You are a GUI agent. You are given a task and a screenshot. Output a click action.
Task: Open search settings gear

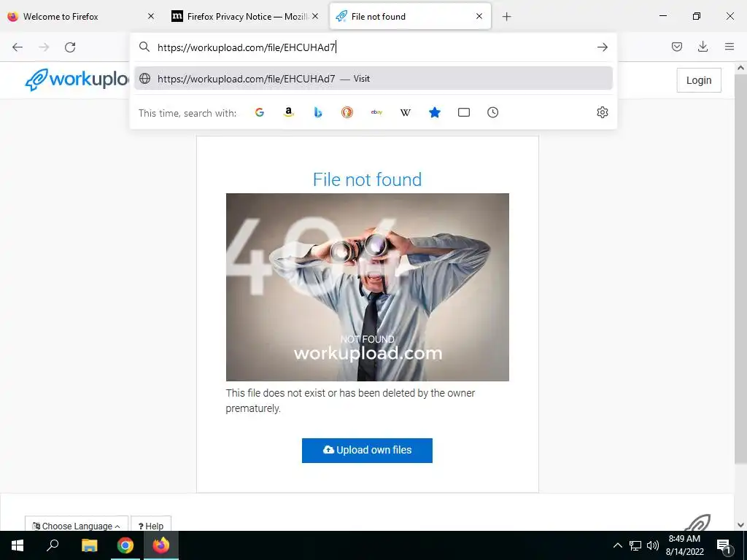click(602, 112)
